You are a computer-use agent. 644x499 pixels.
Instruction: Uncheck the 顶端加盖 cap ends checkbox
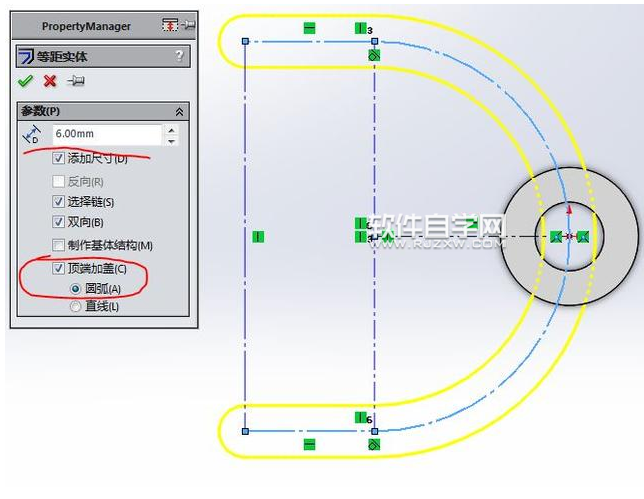coord(59,268)
